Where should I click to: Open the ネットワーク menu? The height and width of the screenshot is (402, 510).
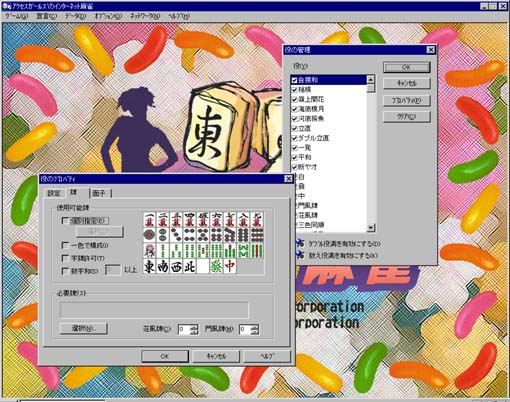point(145,16)
